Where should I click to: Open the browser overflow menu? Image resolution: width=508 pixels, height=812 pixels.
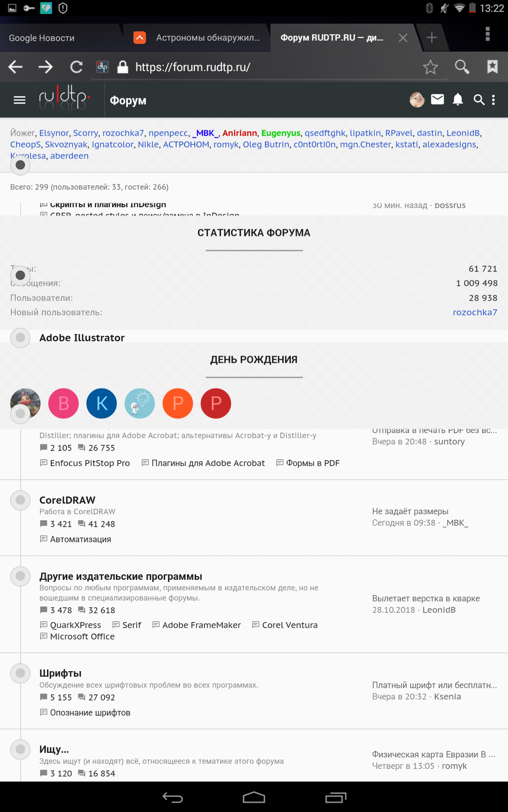(x=487, y=34)
